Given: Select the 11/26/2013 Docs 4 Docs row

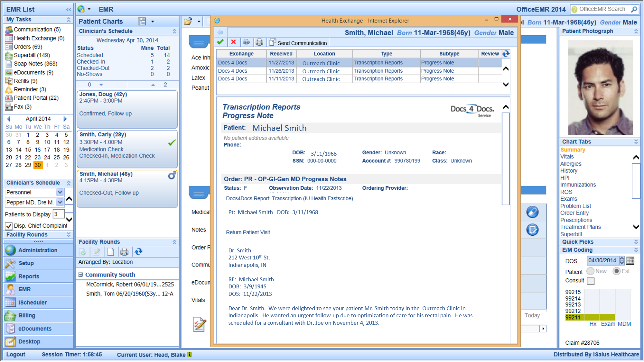Looking at the screenshot, I should (359, 71).
